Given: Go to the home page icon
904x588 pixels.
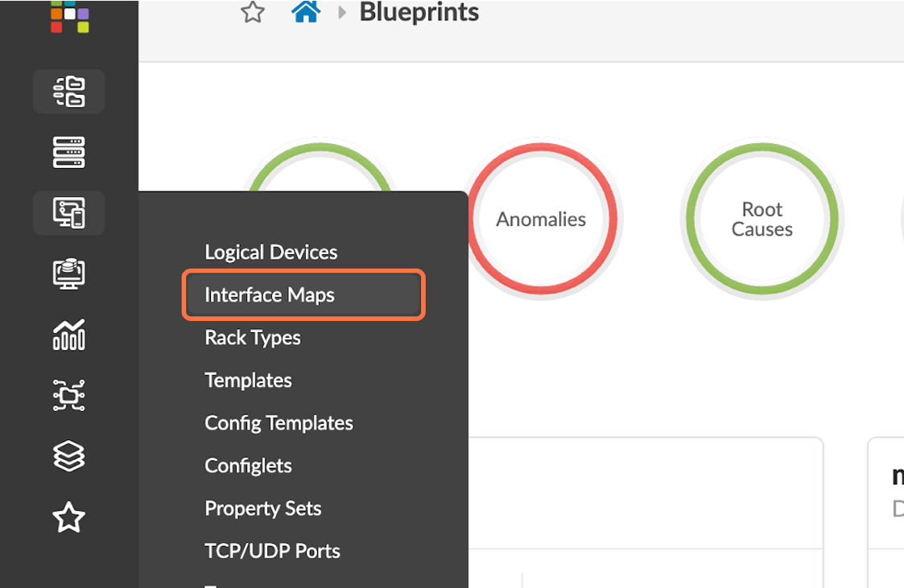Looking at the screenshot, I should (x=306, y=12).
